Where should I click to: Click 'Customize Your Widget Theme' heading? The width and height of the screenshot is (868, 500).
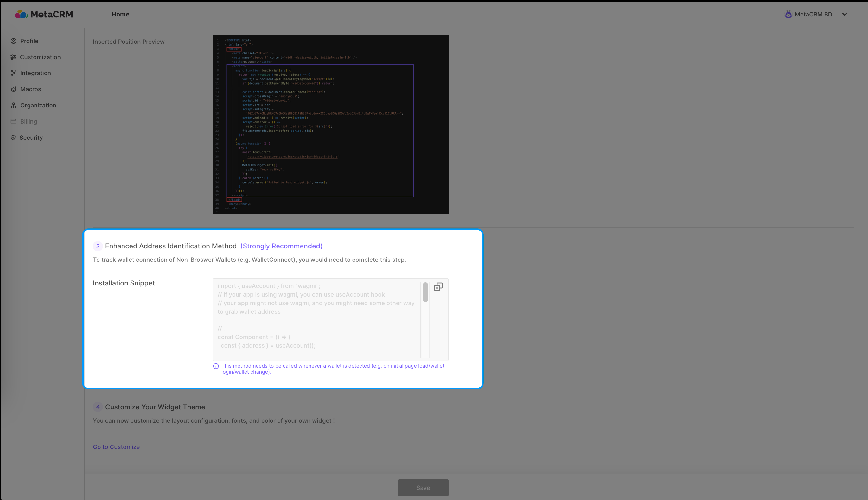click(x=155, y=407)
